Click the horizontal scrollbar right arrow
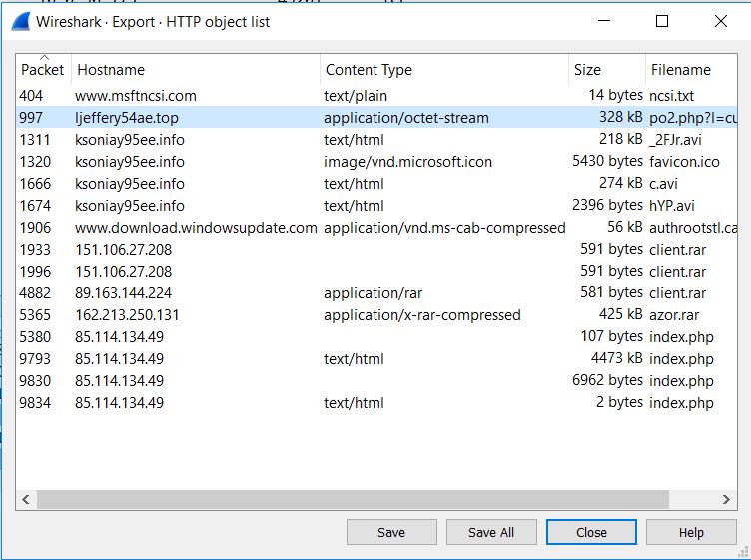751x560 pixels. pos(726,500)
